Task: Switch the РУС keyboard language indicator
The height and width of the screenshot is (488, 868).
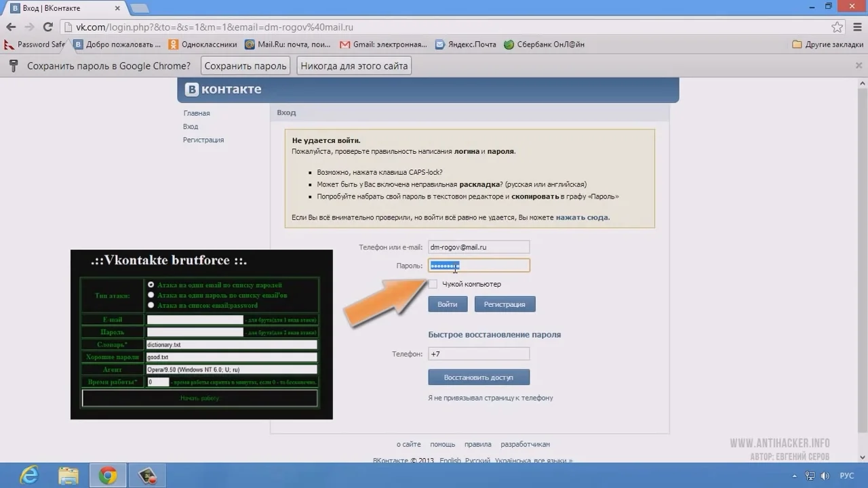Action: (847, 476)
